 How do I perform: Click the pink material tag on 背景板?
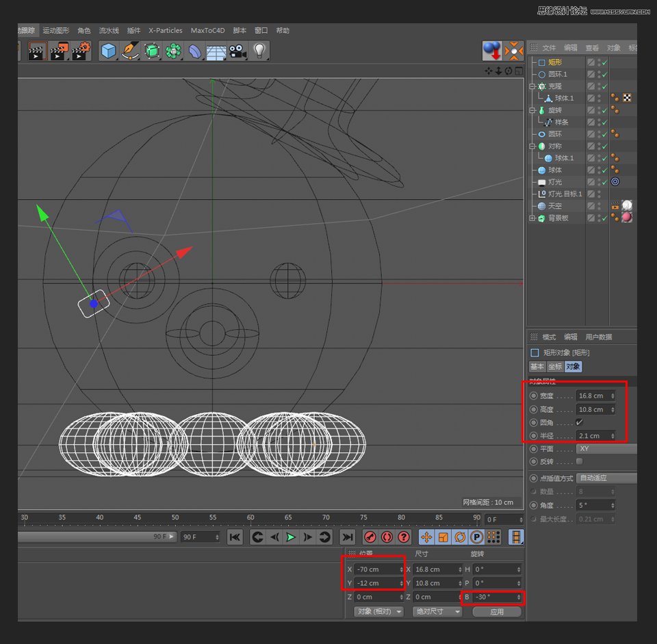coord(626,218)
